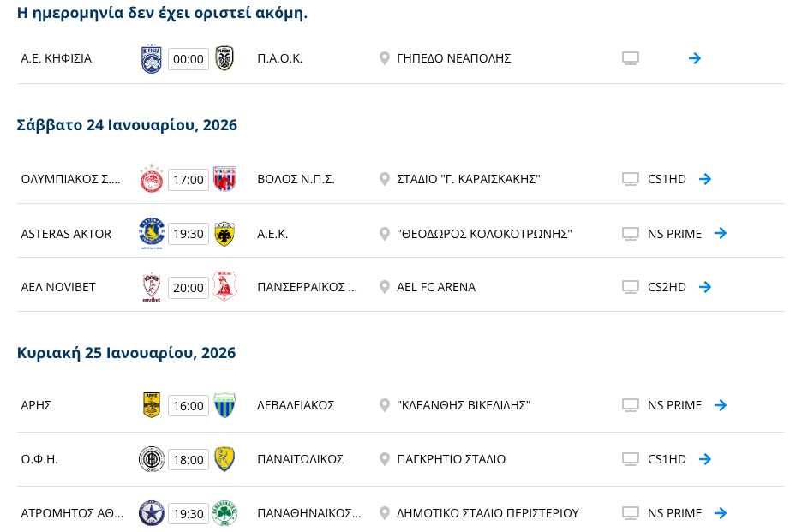
Task: Click the ΣΤΑΔΙΟ "Γ. ΚΑΡΑΪΣΚΑΚΗΣ" venue text
Action: (468, 179)
